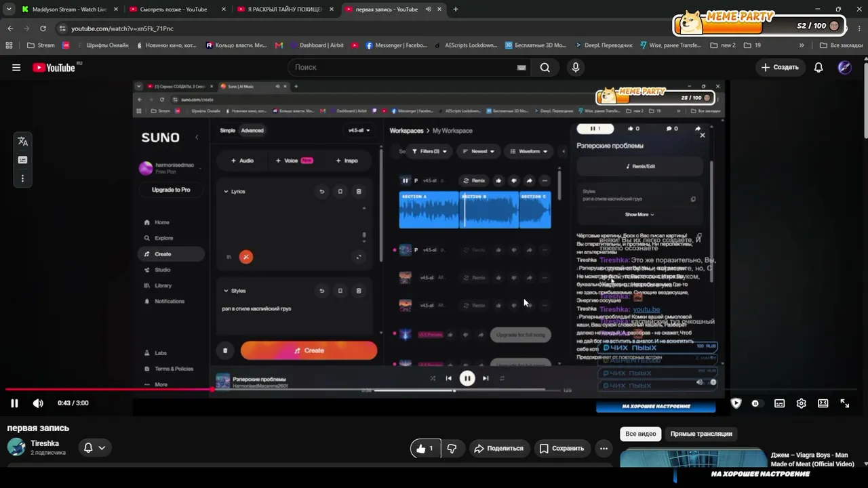Click the youtube.com address bar URL

tap(123, 28)
